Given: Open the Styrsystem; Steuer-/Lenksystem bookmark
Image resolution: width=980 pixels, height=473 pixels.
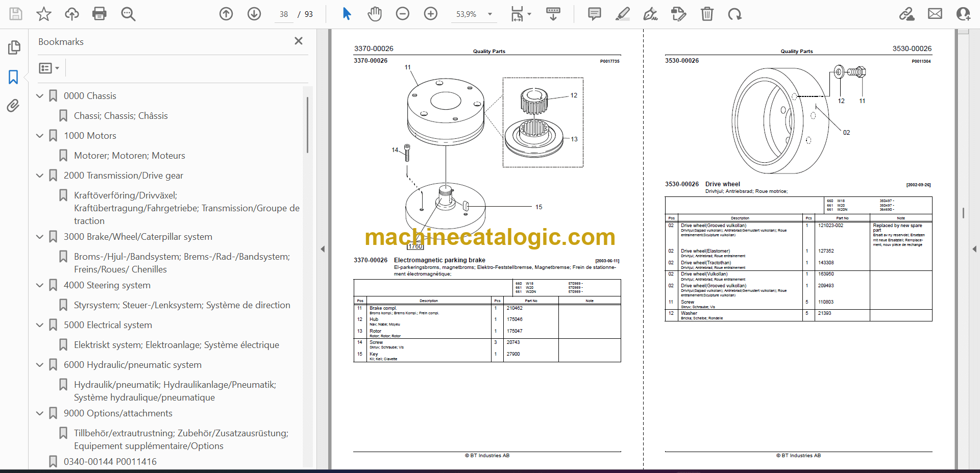Looking at the screenshot, I should [182, 305].
